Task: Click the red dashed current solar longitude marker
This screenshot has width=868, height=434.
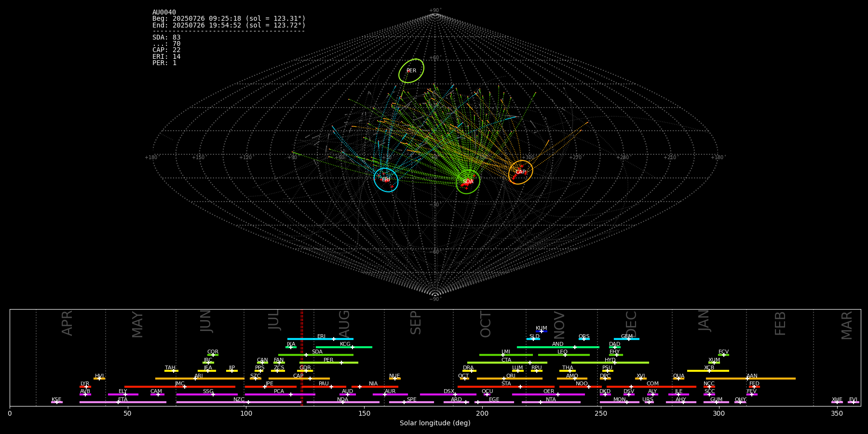Action: (x=302, y=357)
